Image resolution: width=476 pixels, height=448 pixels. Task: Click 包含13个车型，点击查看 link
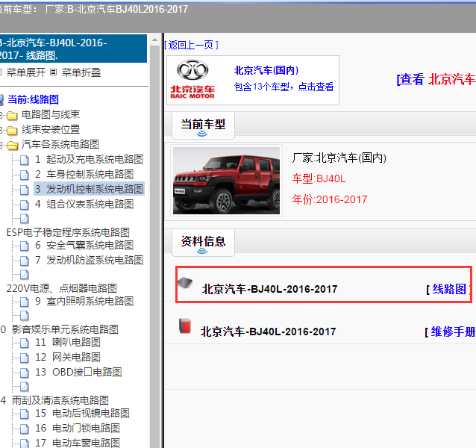[x=284, y=87]
